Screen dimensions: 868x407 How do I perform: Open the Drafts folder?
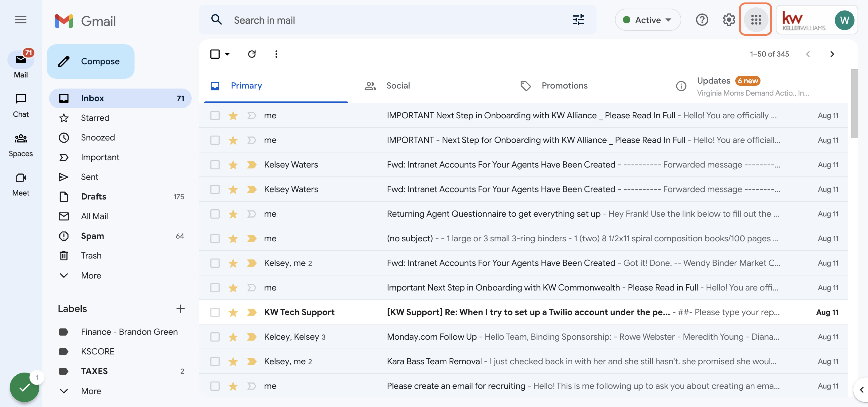120,197
